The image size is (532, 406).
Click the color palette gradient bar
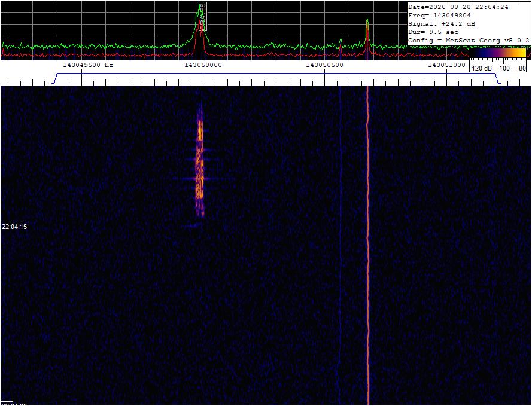tap(497, 53)
